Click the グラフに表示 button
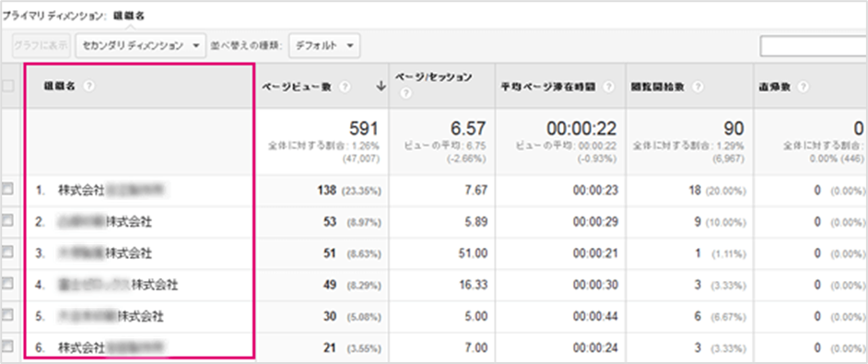This screenshot has width=868, height=364. 42,46
